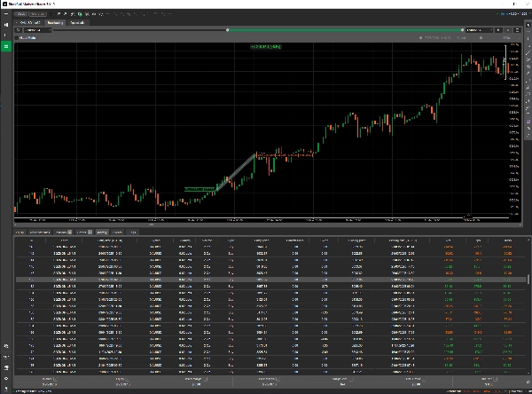Select the cursor tool in right drawing toolbar

(528, 25)
